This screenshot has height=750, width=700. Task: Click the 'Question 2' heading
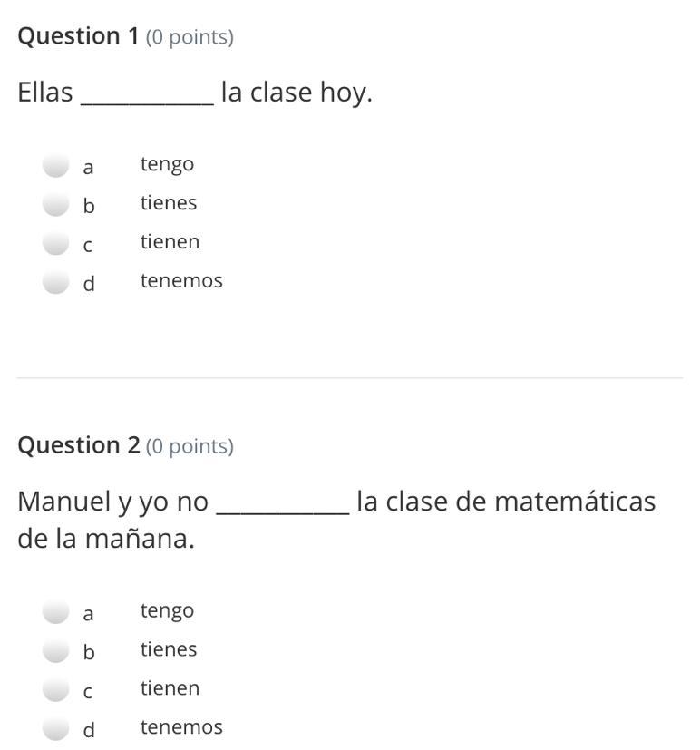pos(79,446)
